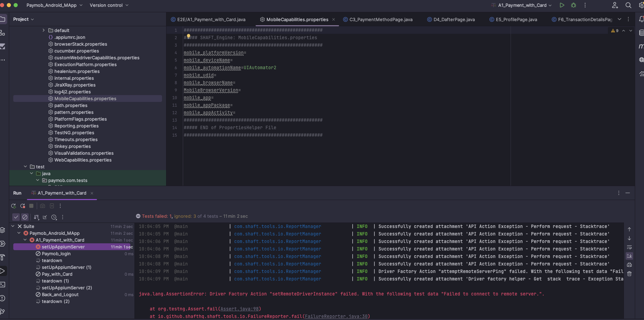
Task: Open the A1_Payment_with_Card run configuration dropdown
Action: 521,5
